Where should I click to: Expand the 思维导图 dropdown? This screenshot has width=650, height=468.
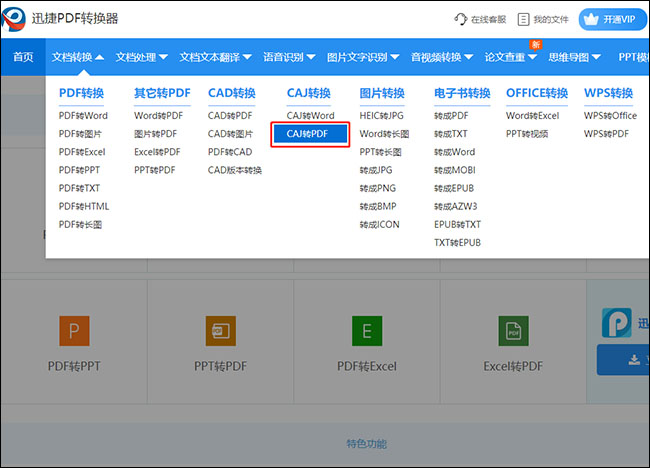pos(574,57)
